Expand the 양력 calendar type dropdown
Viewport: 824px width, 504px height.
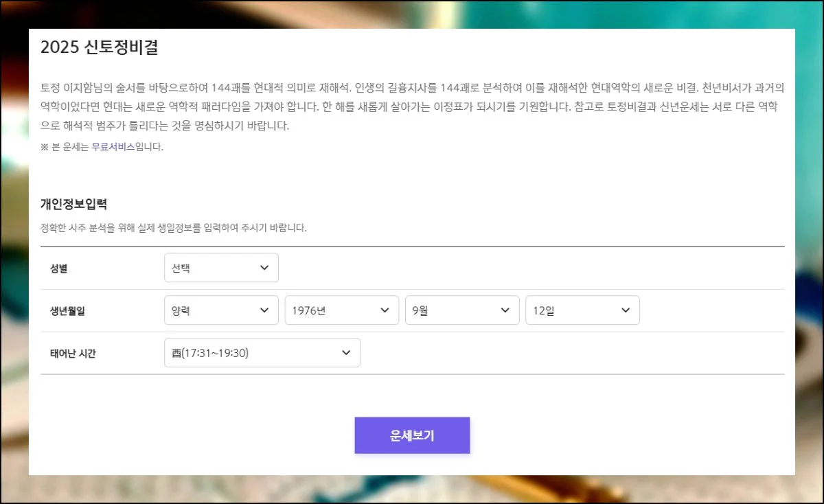(x=220, y=310)
